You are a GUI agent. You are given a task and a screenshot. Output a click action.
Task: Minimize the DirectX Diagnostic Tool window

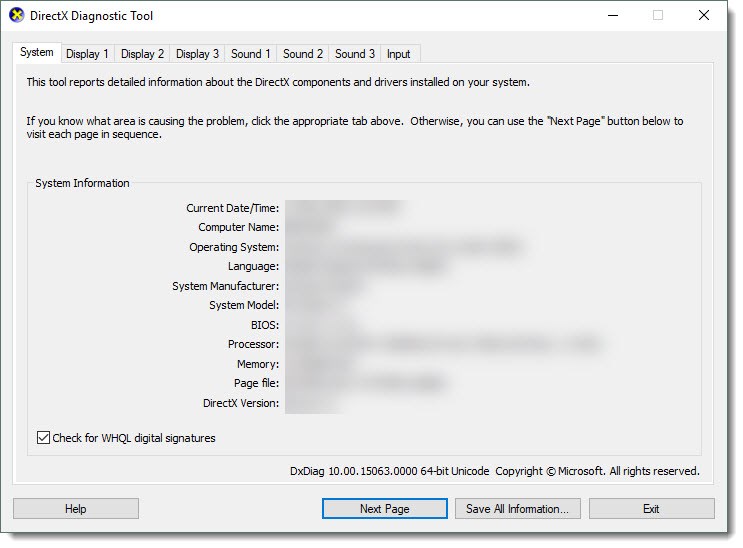[613, 15]
